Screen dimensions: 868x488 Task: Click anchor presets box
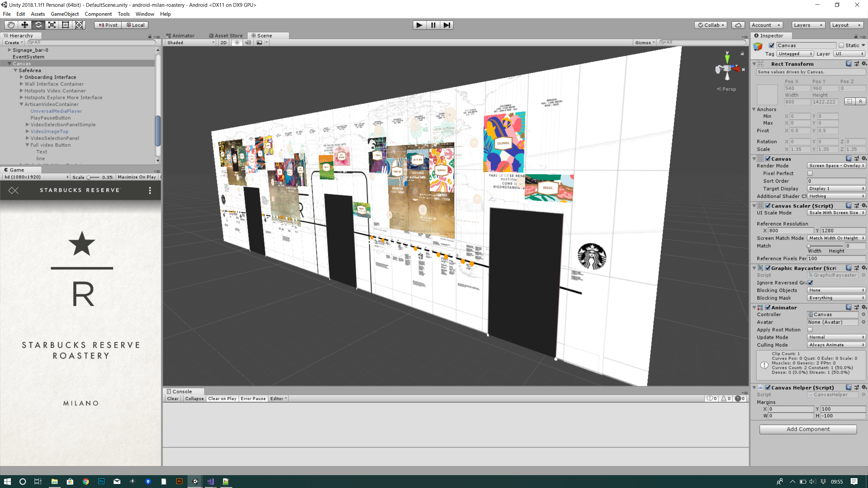767,94
